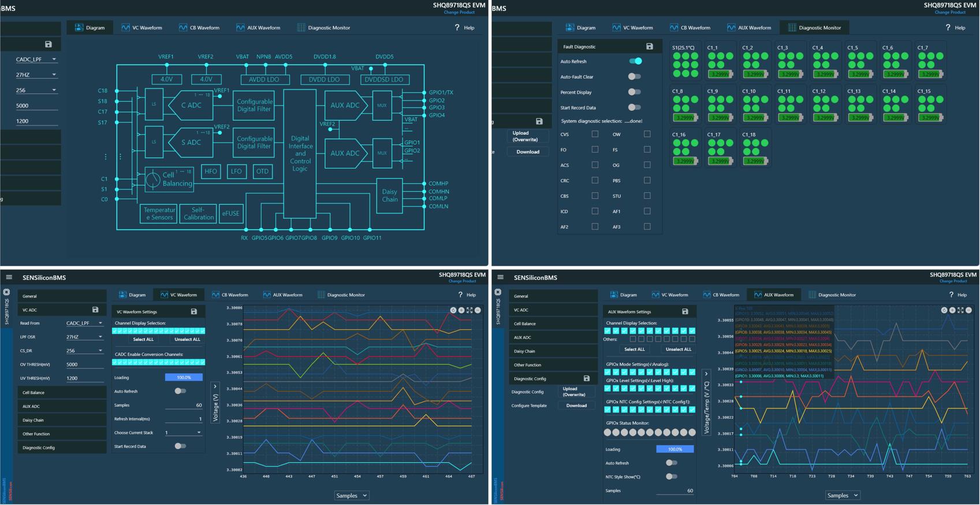
Task: Turn on NTC Style Show toggle
Action: [x=671, y=477]
